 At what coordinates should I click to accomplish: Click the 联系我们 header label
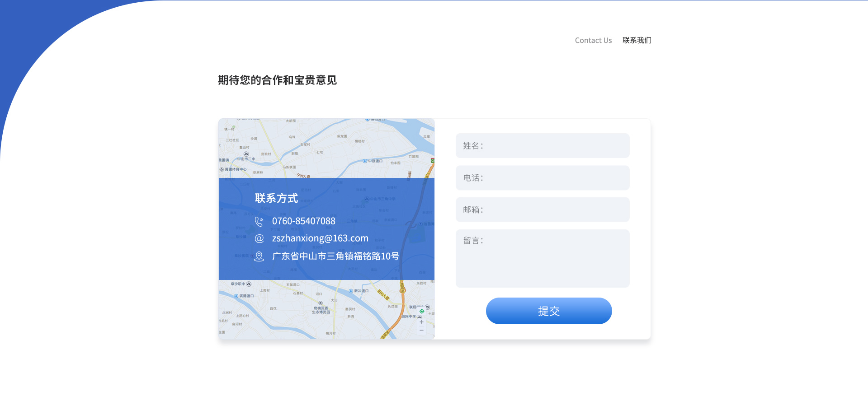[x=637, y=41]
